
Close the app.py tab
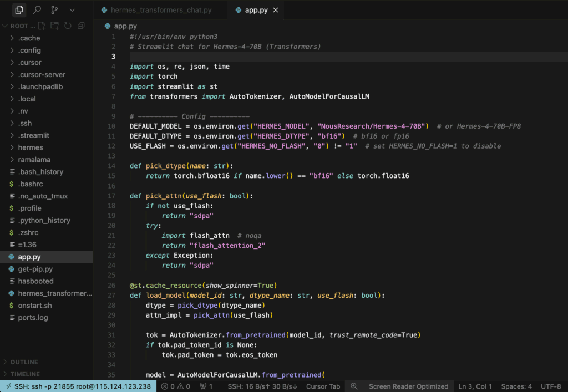pyautogui.click(x=276, y=10)
